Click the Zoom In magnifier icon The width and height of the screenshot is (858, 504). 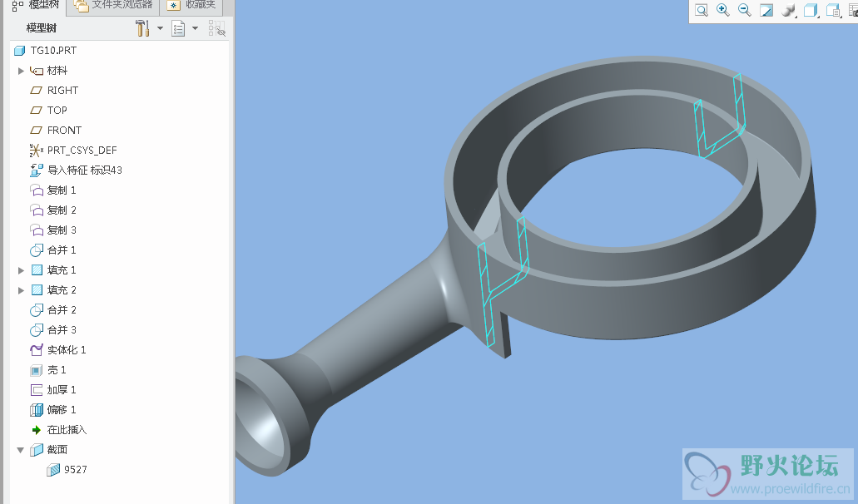click(723, 10)
